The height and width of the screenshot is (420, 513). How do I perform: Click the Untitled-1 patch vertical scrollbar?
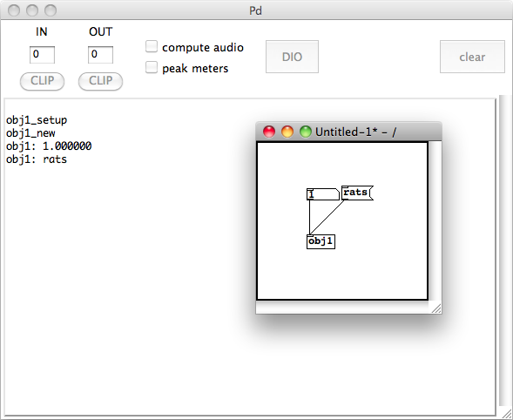pyautogui.click(x=435, y=220)
